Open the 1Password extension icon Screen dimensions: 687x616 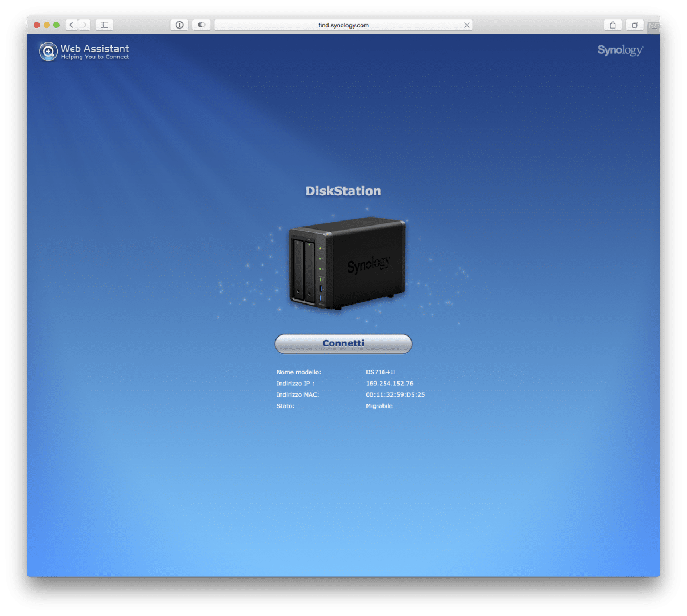[x=179, y=25]
